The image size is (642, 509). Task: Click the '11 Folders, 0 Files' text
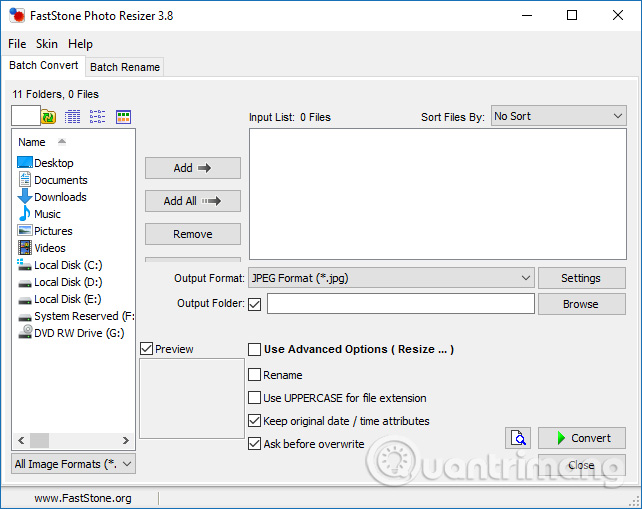click(x=55, y=94)
